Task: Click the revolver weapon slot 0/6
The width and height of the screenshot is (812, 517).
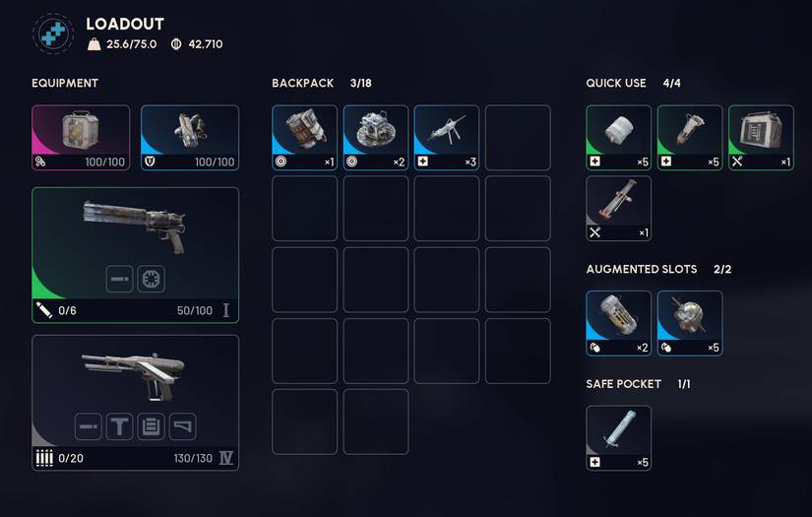Action: click(135, 255)
